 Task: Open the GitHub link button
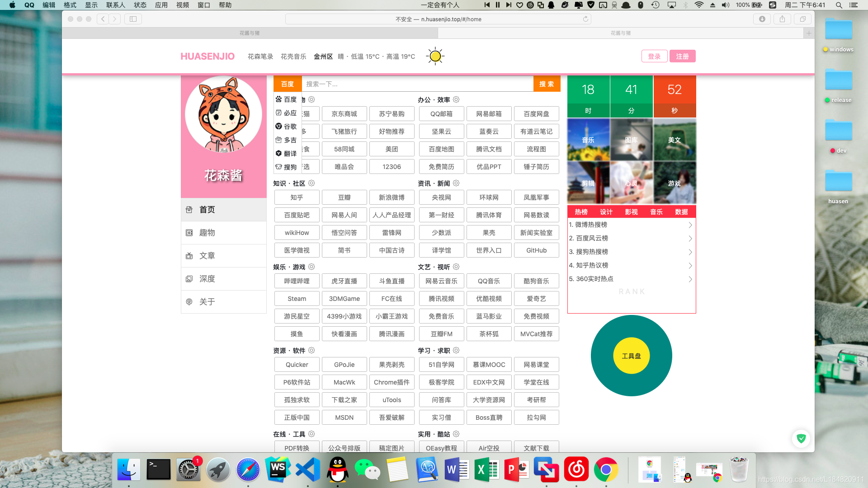point(536,250)
